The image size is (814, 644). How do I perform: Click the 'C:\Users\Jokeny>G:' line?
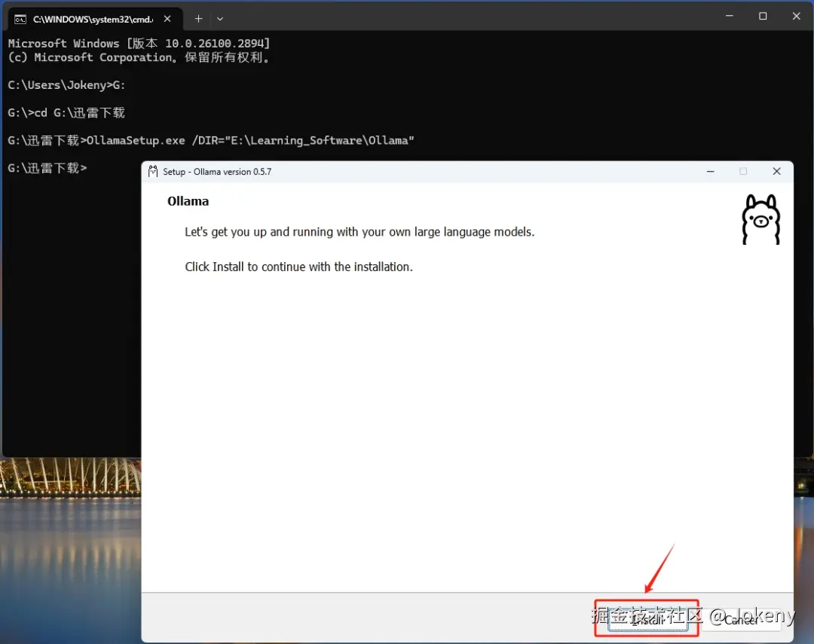66,85
